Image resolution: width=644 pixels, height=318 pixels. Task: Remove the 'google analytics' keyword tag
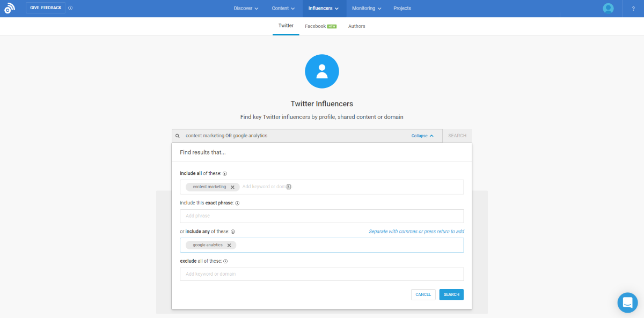pyautogui.click(x=229, y=245)
